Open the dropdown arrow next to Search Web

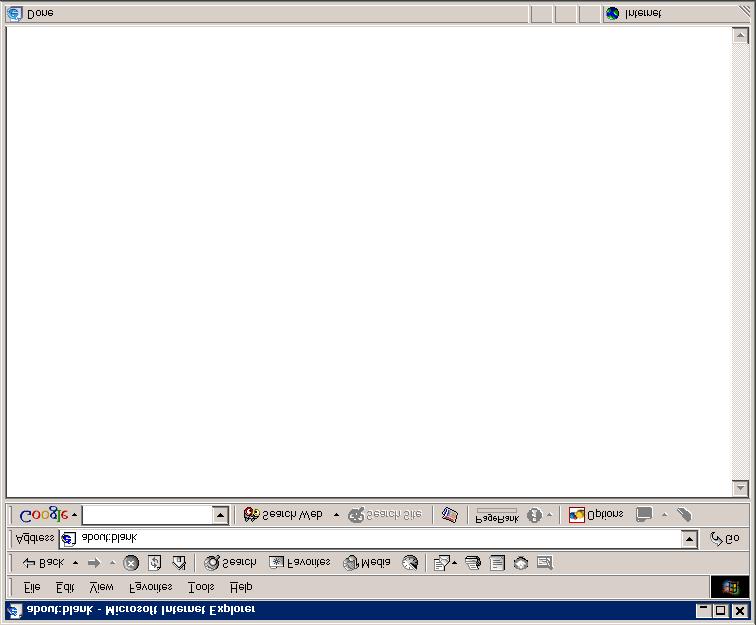tap(336, 515)
